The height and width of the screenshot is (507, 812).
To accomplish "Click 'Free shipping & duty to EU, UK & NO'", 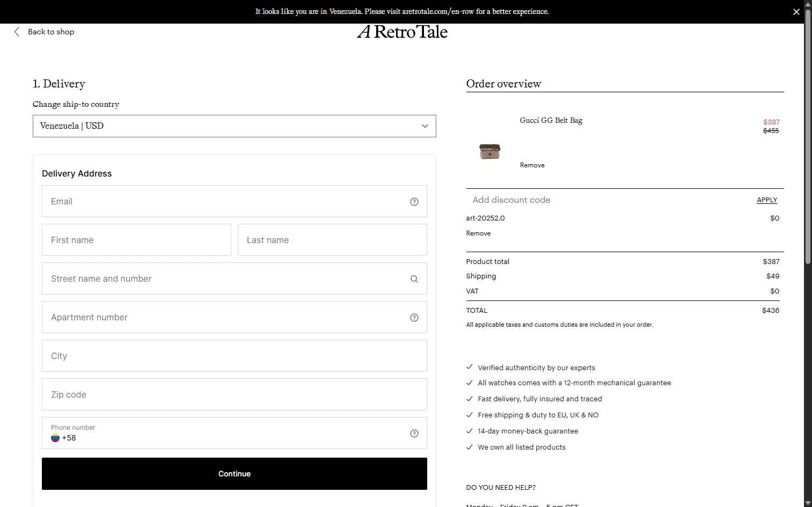I will click(x=538, y=415).
